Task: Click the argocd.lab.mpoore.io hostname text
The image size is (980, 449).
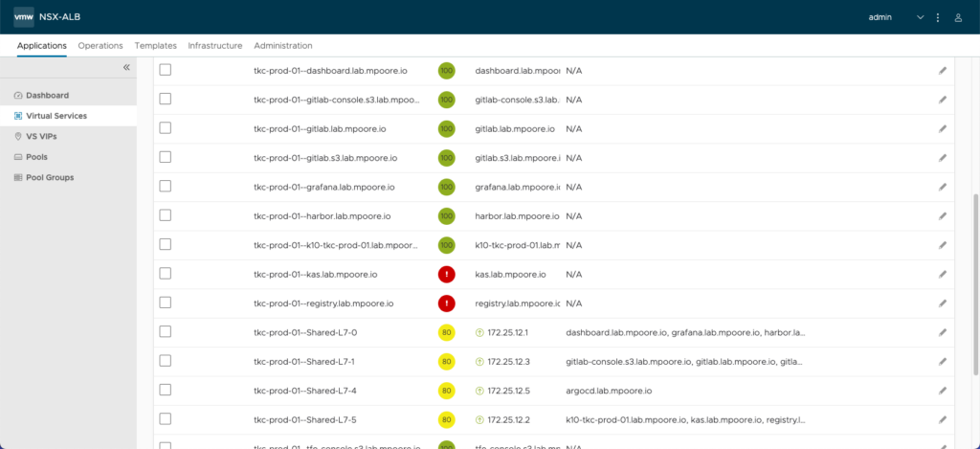Action: pos(609,391)
